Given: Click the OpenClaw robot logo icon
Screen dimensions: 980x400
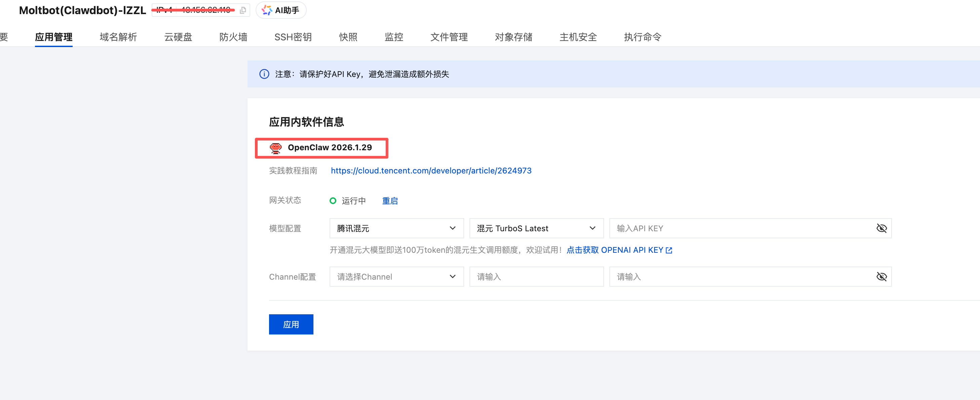Looking at the screenshot, I should pyautogui.click(x=276, y=148).
